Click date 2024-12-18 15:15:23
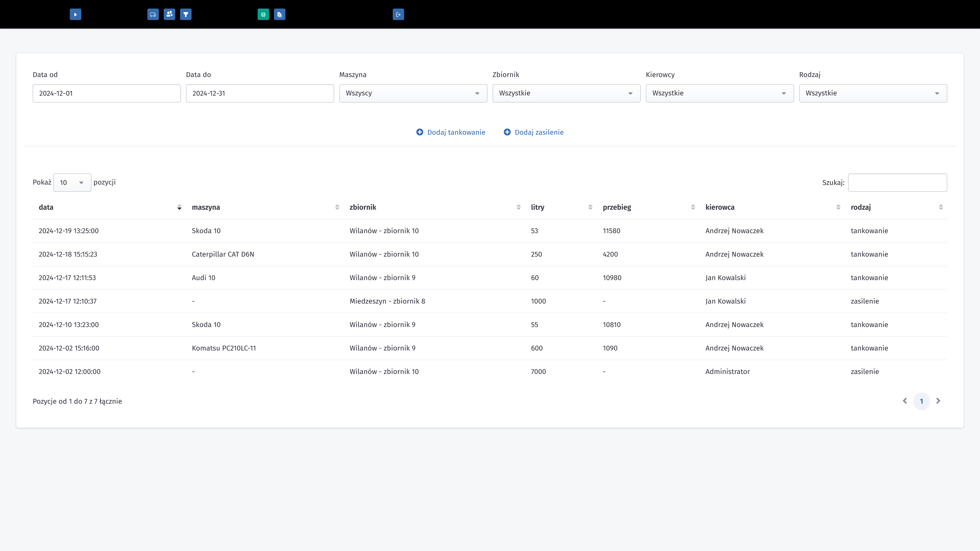The width and height of the screenshot is (980, 551). (68, 254)
